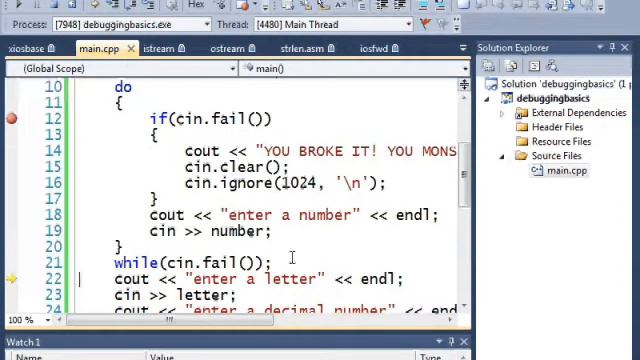Toggle the red flag threads icon
Image resolution: width=640 pixels, height=360 pixels.
coord(425,24)
